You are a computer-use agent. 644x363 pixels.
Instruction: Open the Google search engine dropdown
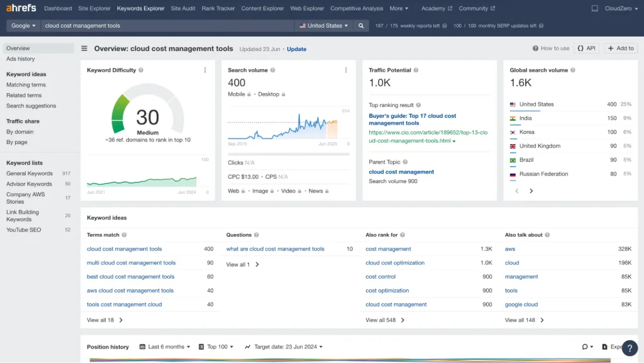pyautogui.click(x=23, y=25)
